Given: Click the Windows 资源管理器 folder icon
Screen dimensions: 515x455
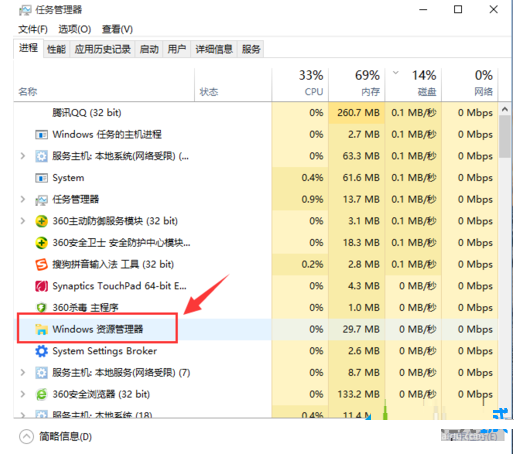Looking at the screenshot, I should 41,329.
